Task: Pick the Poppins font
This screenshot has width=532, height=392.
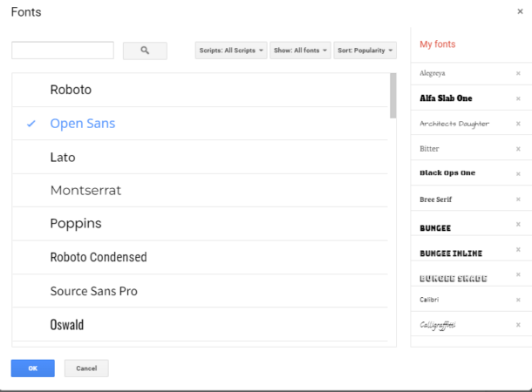Action: pos(200,224)
